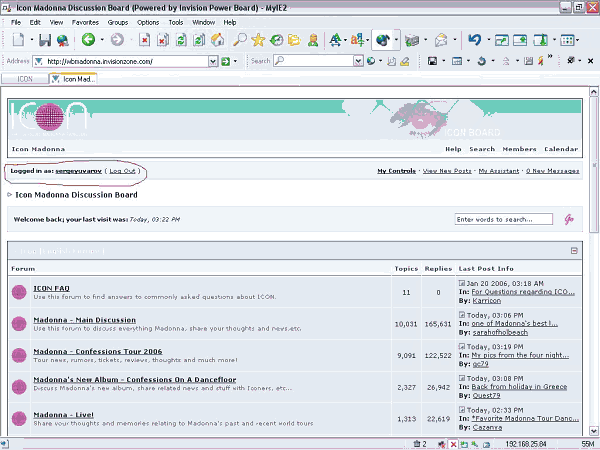Click the eraser icon next to search bar
The image size is (600, 450).
point(405,61)
